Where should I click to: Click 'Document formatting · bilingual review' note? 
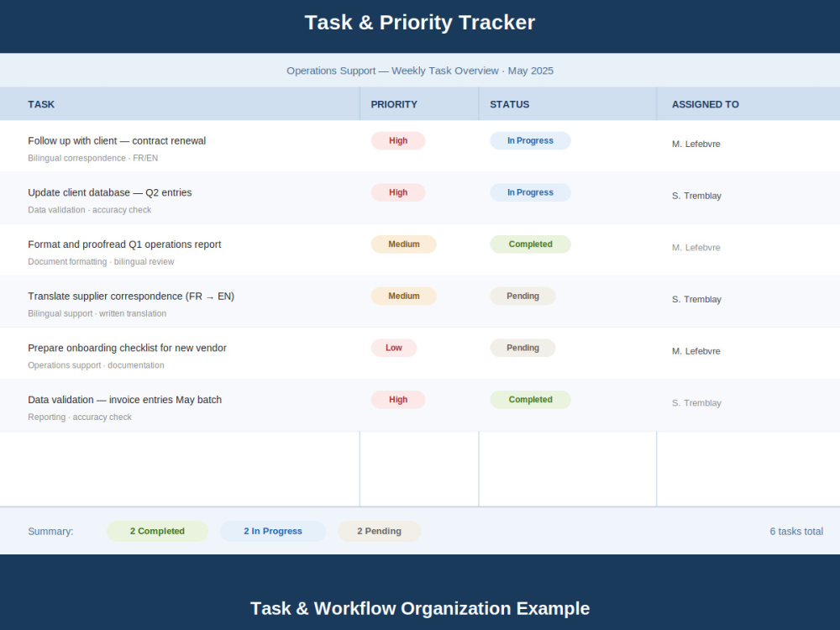[x=101, y=262]
